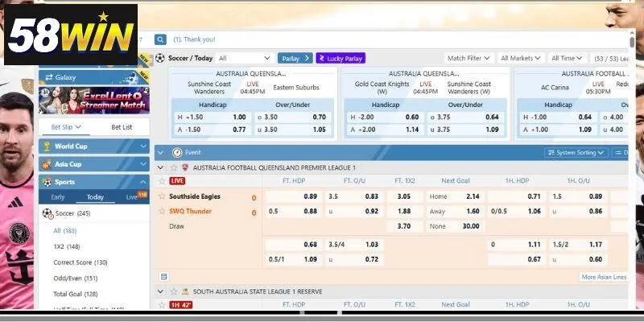Image resolution: width=644 pixels, height=322 pixels.
Task: Toggle favorite star for SWQ Thunder
Action: click(x=162, y=211)
